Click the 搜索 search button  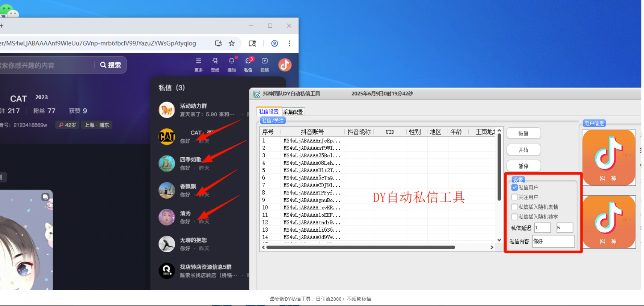pyautogui.click(x=111, y=65)
